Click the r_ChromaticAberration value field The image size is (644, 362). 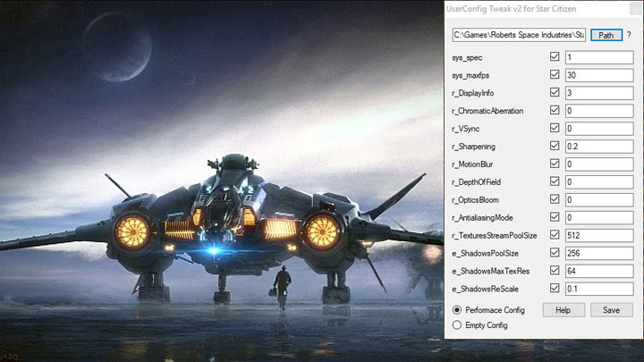point(599,111)
